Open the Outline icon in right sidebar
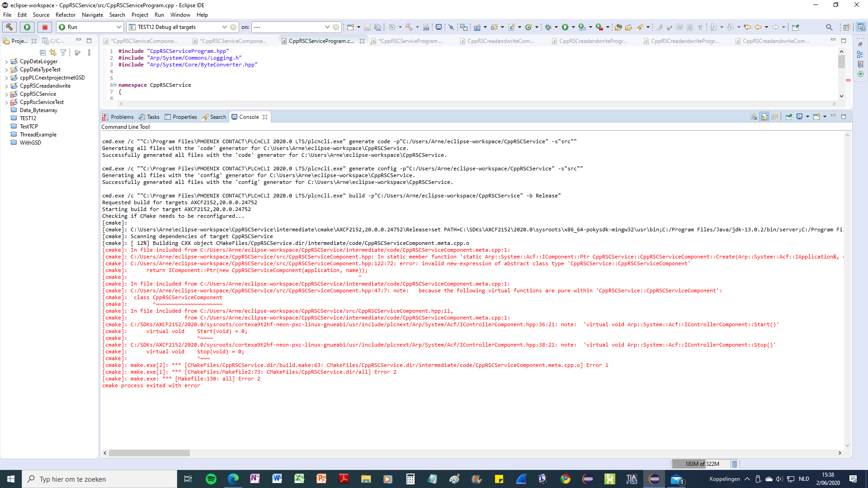The image size is (868, 488). (x=860, y=55)
